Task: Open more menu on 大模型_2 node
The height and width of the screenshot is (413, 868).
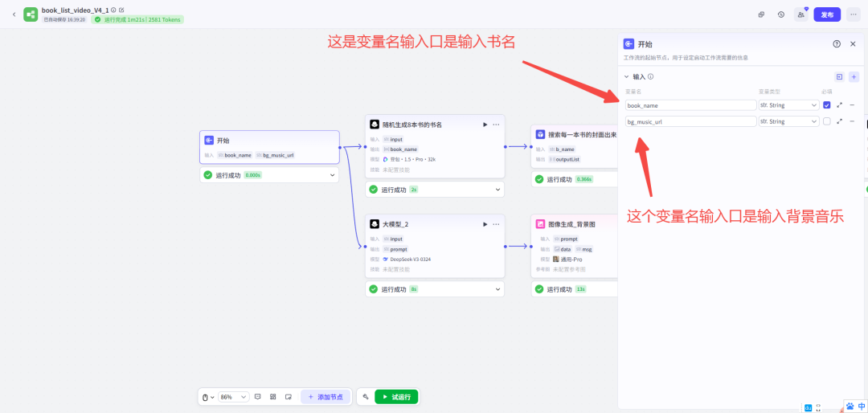Action: (496, 224)
